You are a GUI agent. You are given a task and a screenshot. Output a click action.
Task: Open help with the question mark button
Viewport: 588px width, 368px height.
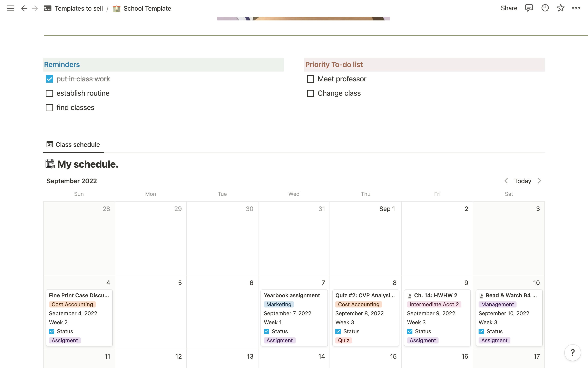click(x=572, y=352)
